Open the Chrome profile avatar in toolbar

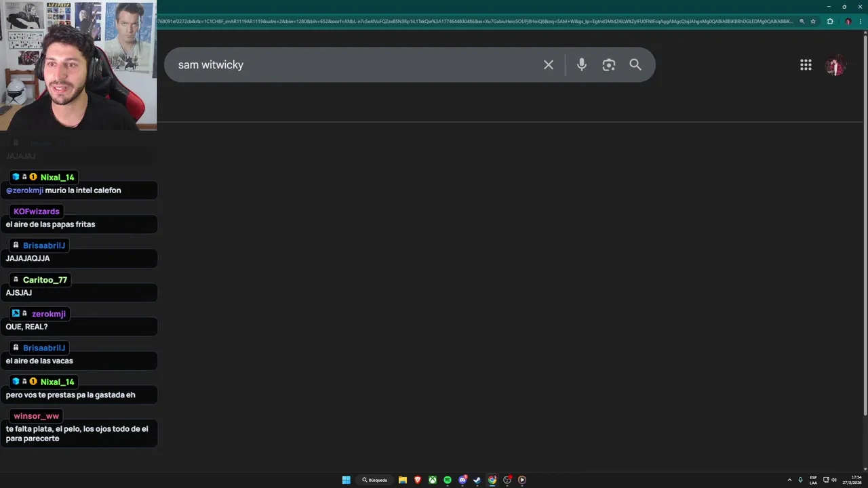pos(848,22)
